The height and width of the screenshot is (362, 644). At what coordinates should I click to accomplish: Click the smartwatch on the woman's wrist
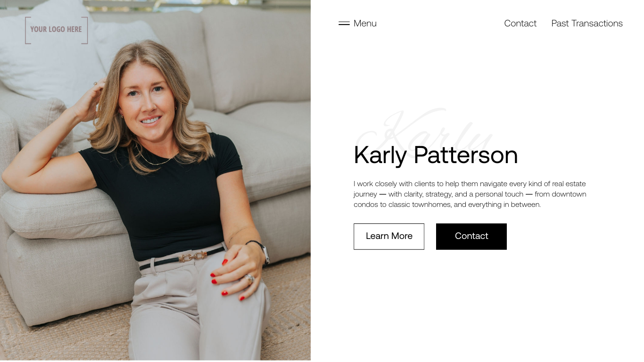265,254
